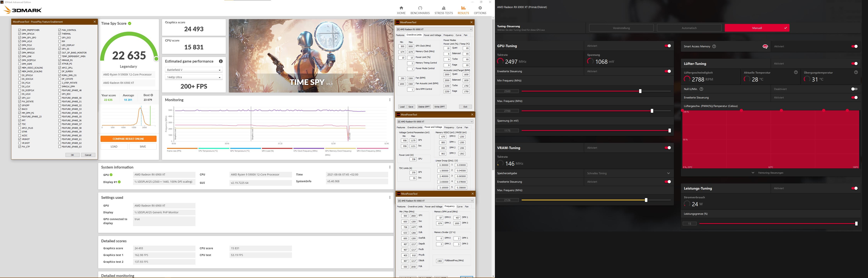The width and height of the screenshot is (868, 278).
Task: Enable the LED_DISPLAY checkbox
Action: [x=60, y=45]
